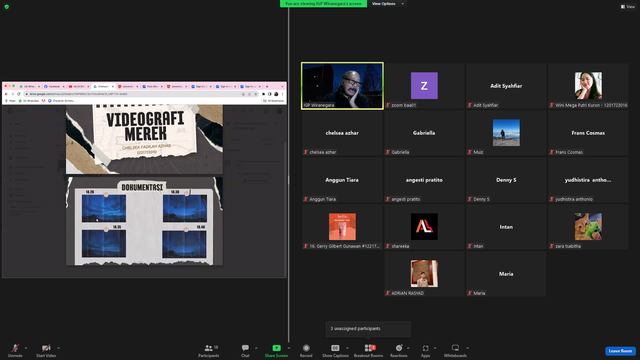Select shareeka's participant tile
The image size is (640, 360).
click(x=424, y=227)
